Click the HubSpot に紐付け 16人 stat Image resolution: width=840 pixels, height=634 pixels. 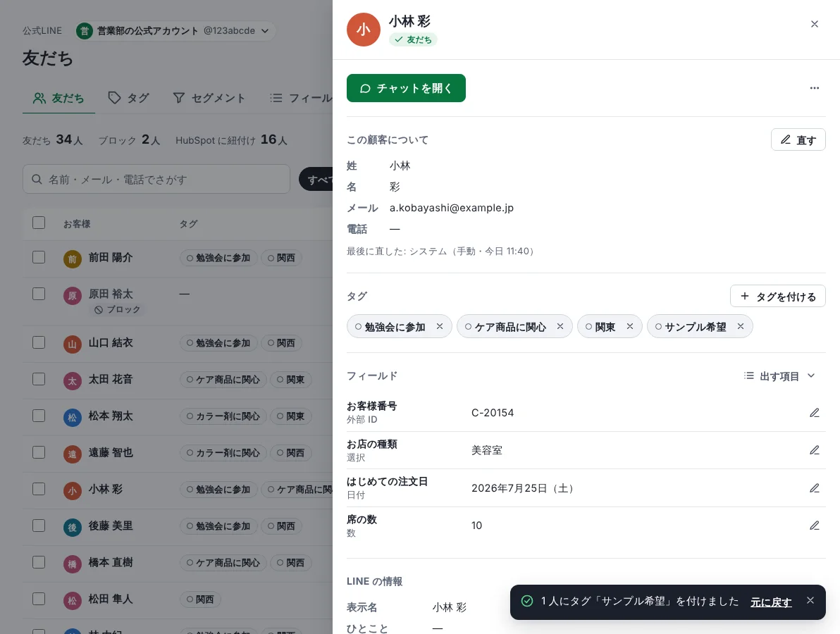[x=231, y=139]
